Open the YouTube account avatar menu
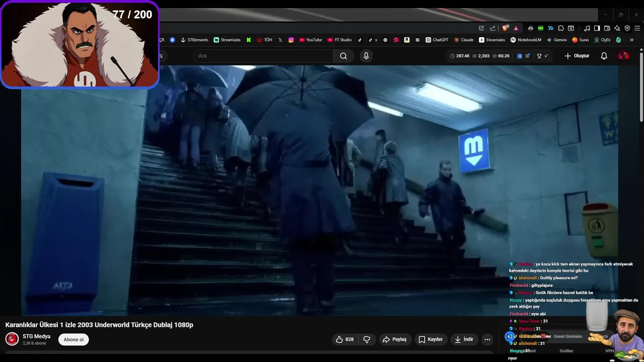Image resolution: width=644 pixels, height=362 pixels. pos(623,56)
